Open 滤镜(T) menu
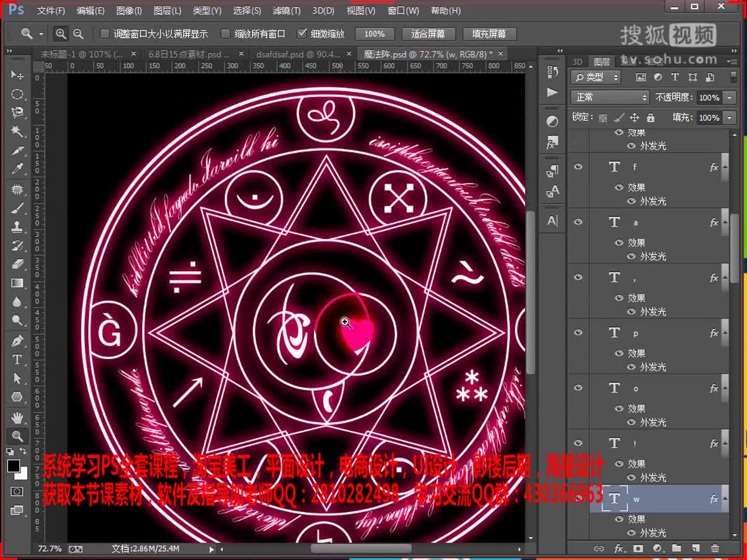Image resolution: width=747 pixels, height=560 pixels. click(x=286, y=10)
